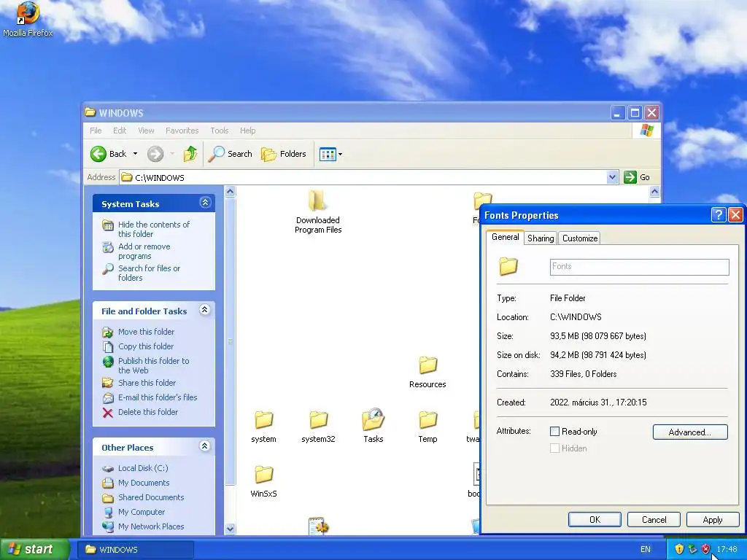Collapse the File and Folder Tasks panel
The image size is (747, 560).
(205, 310)
